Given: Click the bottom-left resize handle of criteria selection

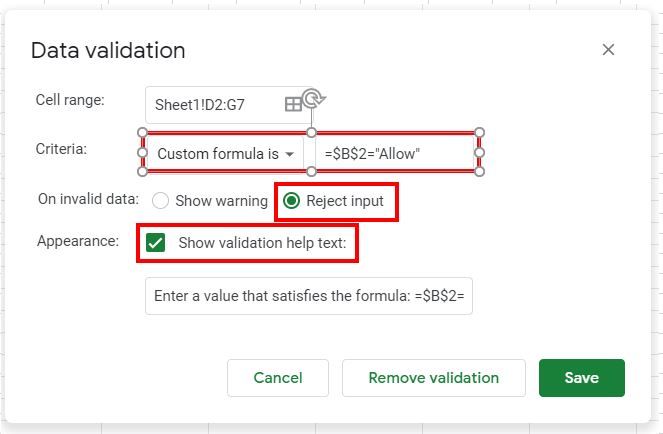Looking at the screenshot, I should coord(144,172).
